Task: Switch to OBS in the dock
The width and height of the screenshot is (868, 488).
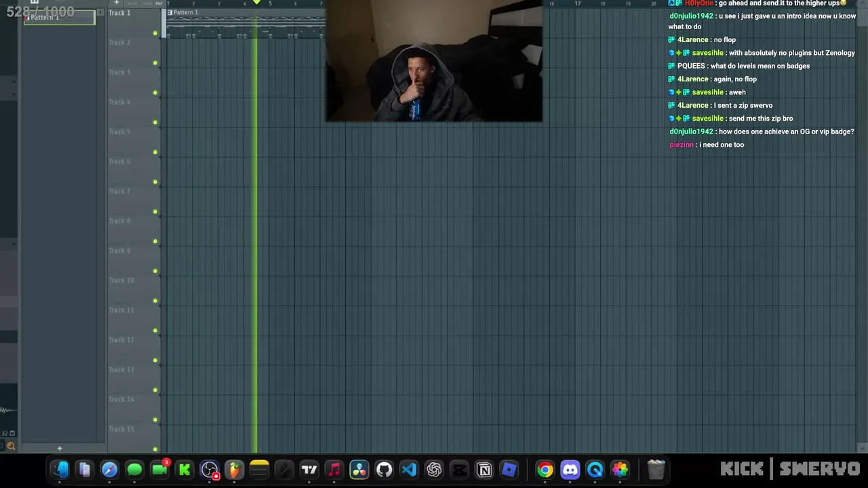Action: tap(210, 470)
